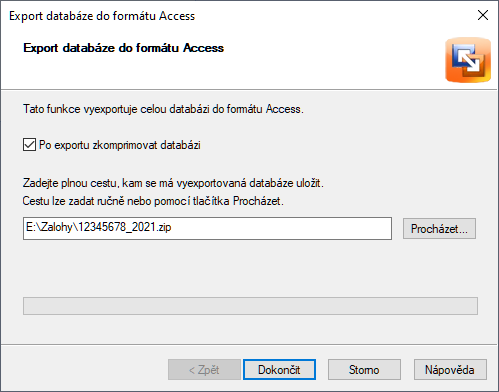Click into the export path input field
The height and width of the screenshot is (392, 499).
(x=207, y=228)
